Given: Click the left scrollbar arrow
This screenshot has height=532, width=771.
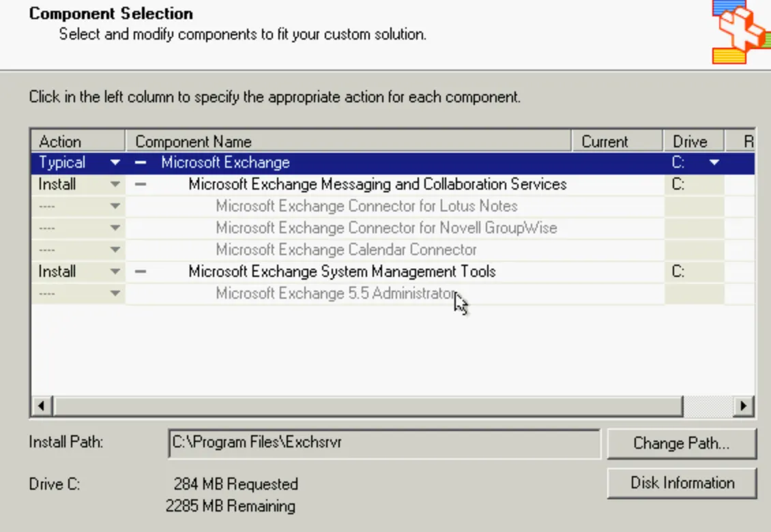Looking at the screenshot, I should (40, 405).
